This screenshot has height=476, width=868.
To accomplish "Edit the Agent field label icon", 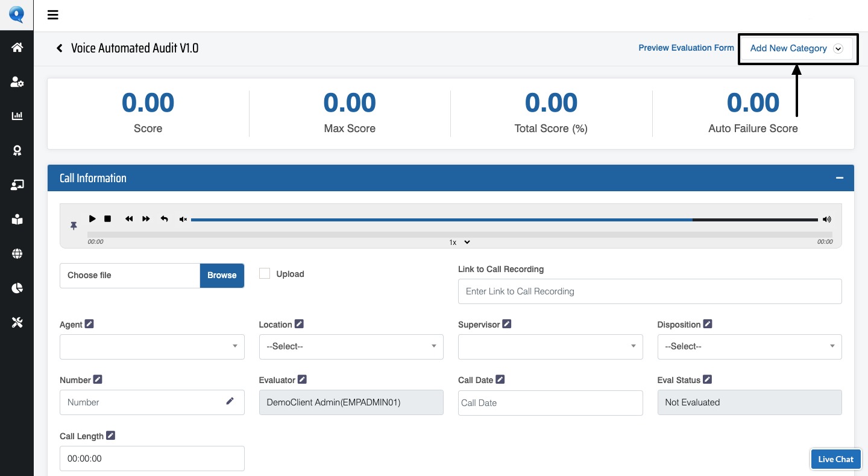I will tap(89, 324).
